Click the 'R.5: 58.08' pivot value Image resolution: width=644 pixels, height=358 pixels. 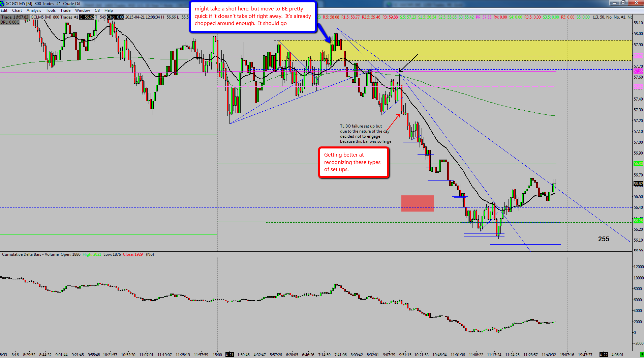[331, 17]
